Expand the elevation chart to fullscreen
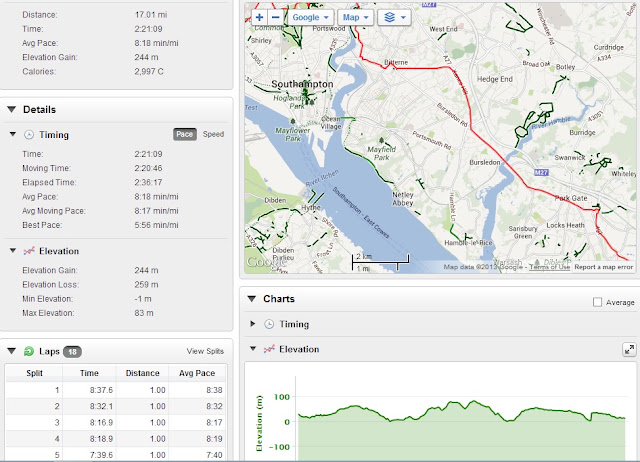 click(x=629, y=349)
